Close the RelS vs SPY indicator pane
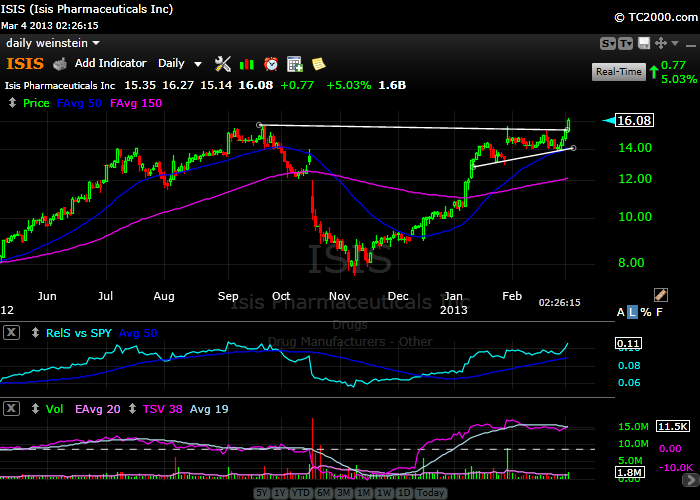 coord(12,332)
